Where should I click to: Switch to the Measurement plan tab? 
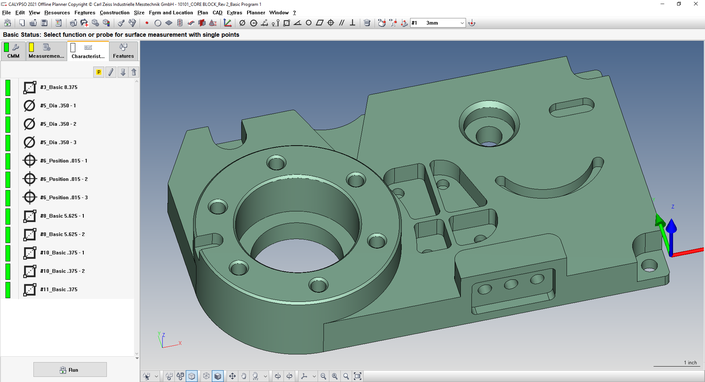(46, 51)
